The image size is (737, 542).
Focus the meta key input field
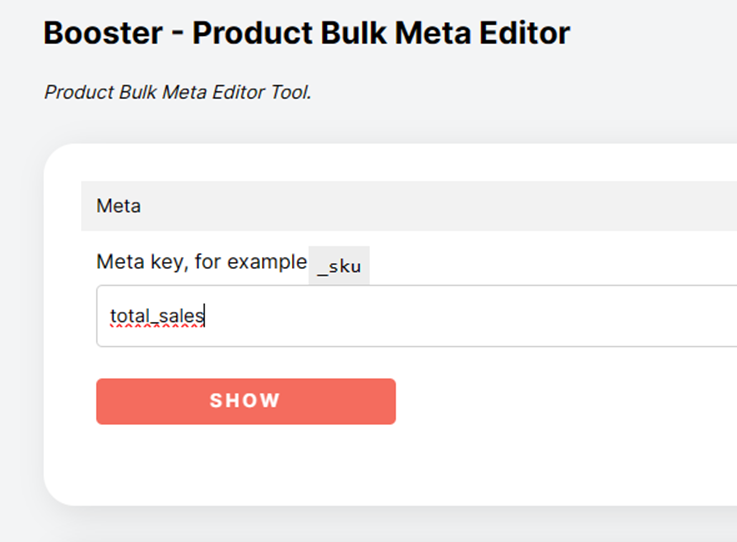[x=416, y=316]
